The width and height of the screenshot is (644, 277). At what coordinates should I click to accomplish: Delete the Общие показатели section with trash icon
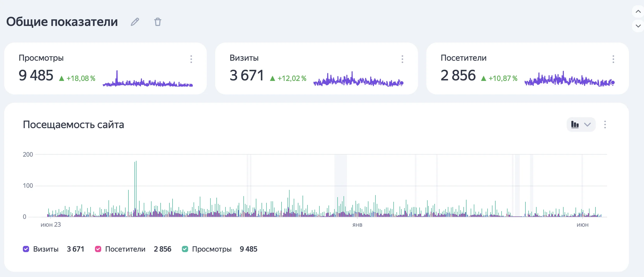158,22
